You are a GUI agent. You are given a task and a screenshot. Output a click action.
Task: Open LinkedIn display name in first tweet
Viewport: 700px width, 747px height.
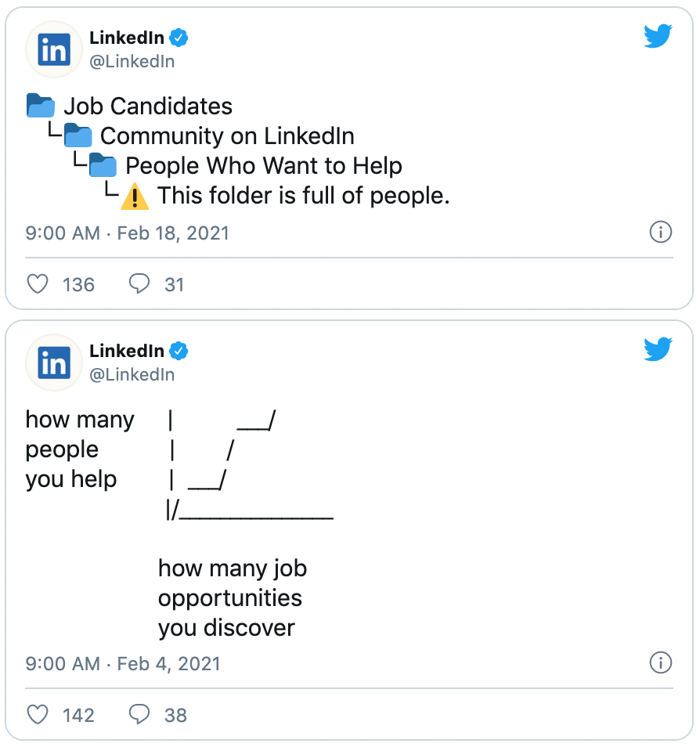tap(127, 38)
